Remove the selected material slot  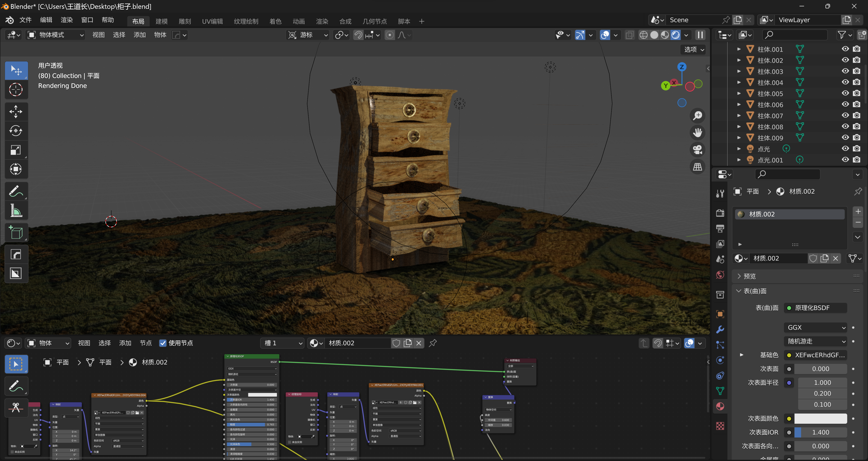point(858,222)
